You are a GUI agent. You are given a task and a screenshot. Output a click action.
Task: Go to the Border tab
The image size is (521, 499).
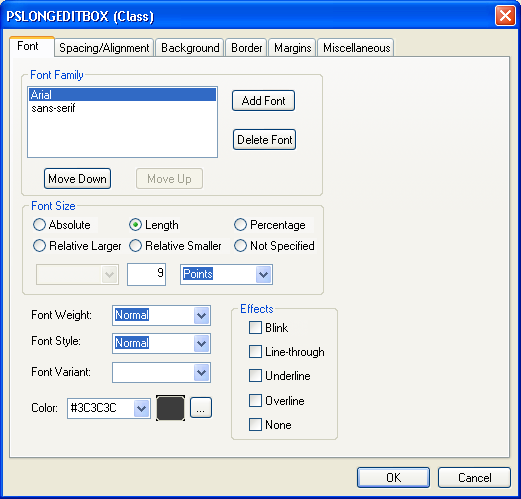[246, 48]
